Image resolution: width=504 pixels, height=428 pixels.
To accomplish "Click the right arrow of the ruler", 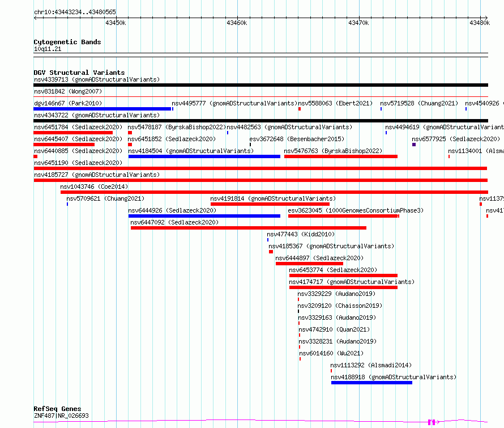I will click(486, 18).
